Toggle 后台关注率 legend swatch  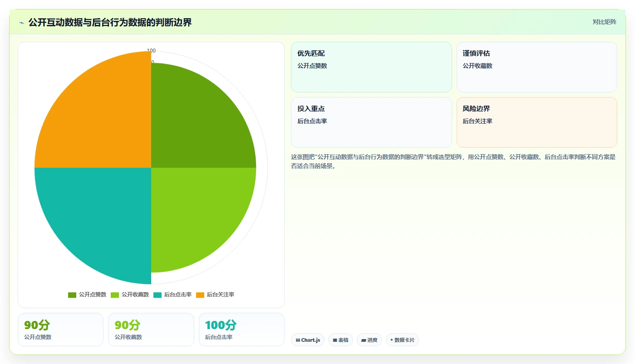click(x=200, y=295)
